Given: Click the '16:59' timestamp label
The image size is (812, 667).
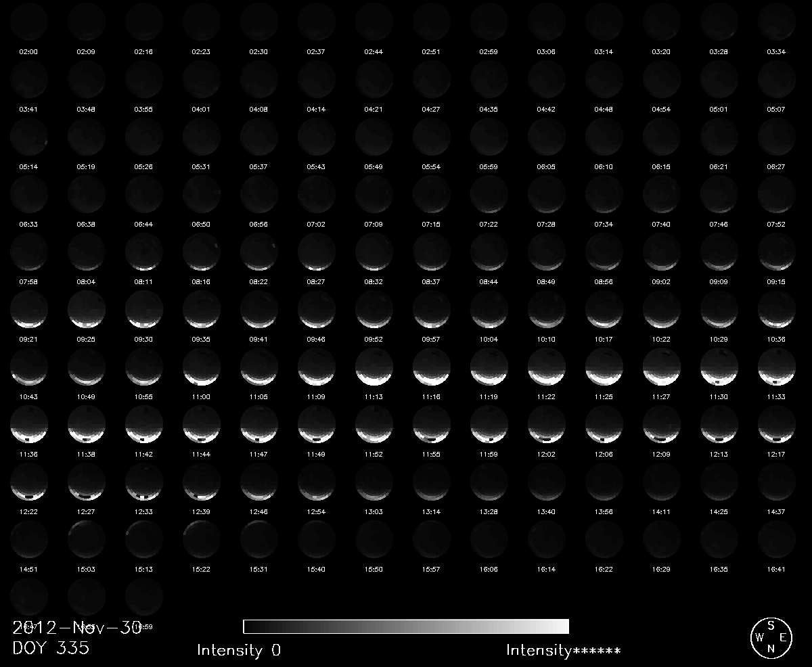Looking at the screenshot, I should pyautogui.click(x=143, y=626).
